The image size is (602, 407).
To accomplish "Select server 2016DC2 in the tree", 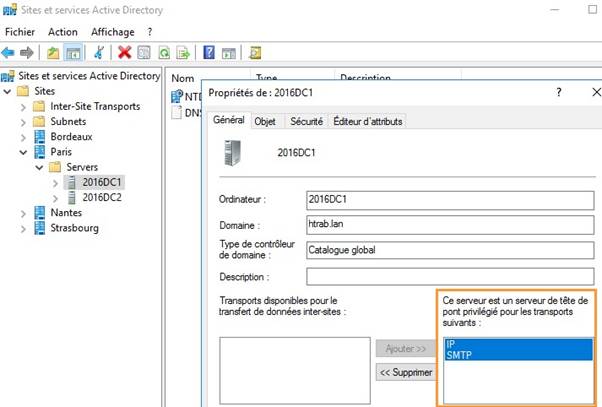I will [x=102, y=197].
